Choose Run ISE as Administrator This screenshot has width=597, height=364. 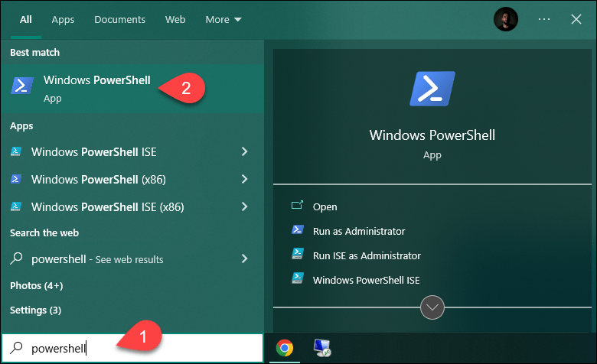tap(367, 255)
